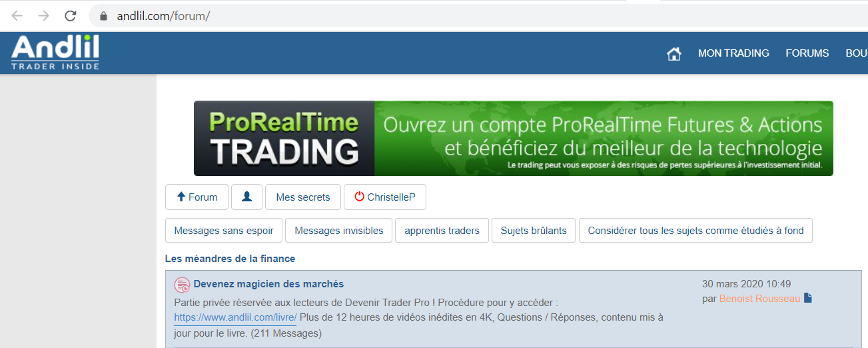Open Devenez magicien des marchés forum

[268, 284]
